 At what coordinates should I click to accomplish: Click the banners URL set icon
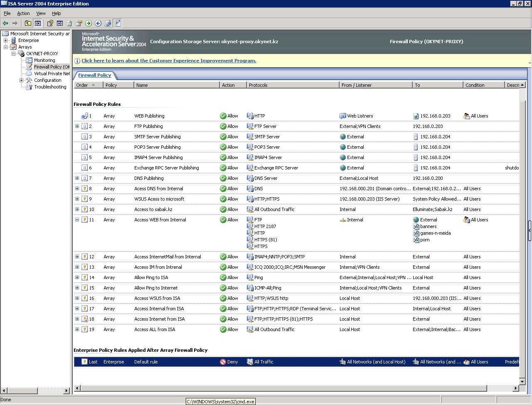[416, 226]
